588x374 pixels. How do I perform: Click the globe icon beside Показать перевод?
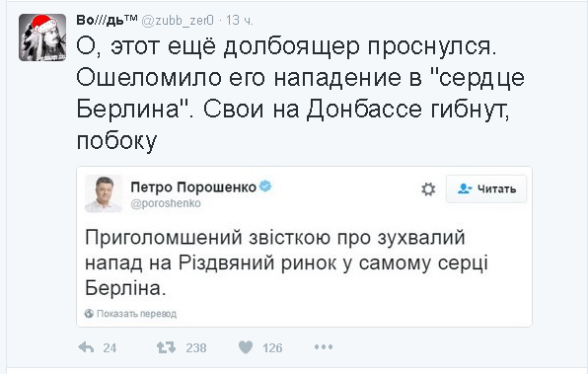pyautogui.click(x=89, y=314)
